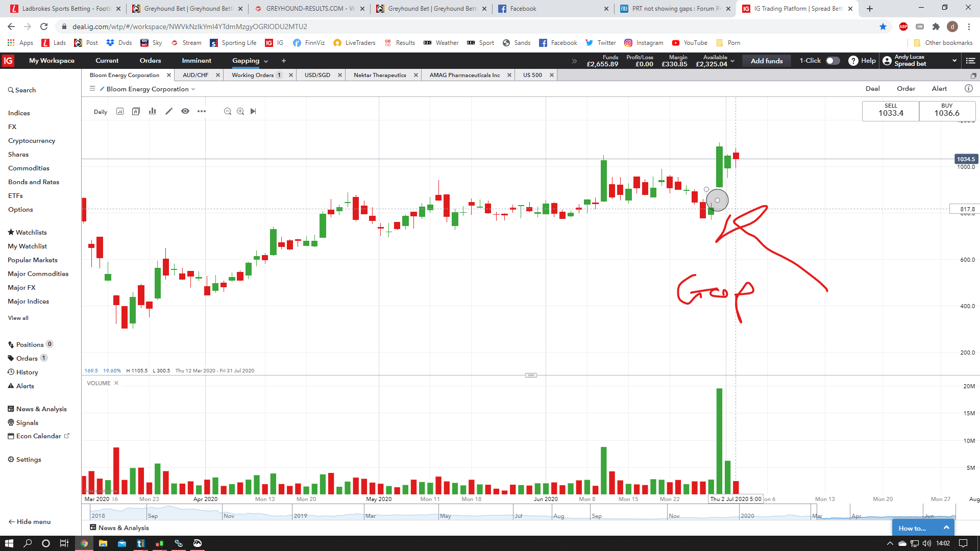Open the indicators bar-chart icon
This screenshot has height=551, width=980.
click(152, 111)
